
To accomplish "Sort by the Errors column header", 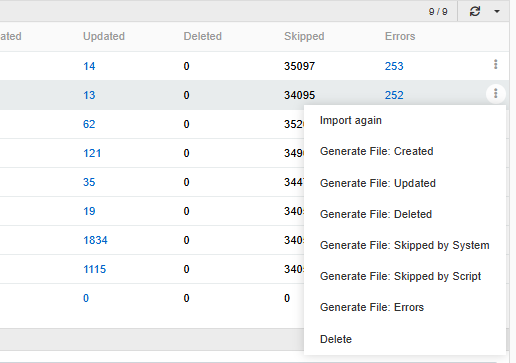I will click(x=400, y=36).
